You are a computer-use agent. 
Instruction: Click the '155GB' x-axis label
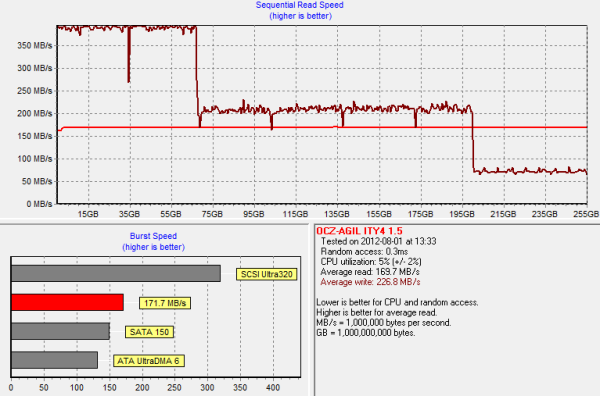point(379,214)
